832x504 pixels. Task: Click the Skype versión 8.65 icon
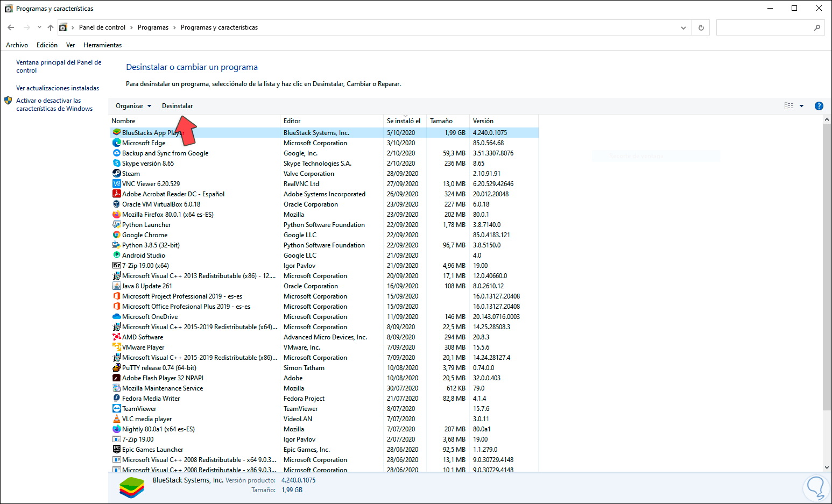tap(116, 164)
